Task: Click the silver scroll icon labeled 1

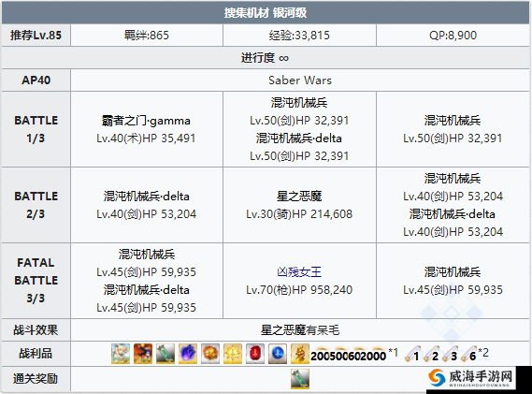Action: (413, 355)
